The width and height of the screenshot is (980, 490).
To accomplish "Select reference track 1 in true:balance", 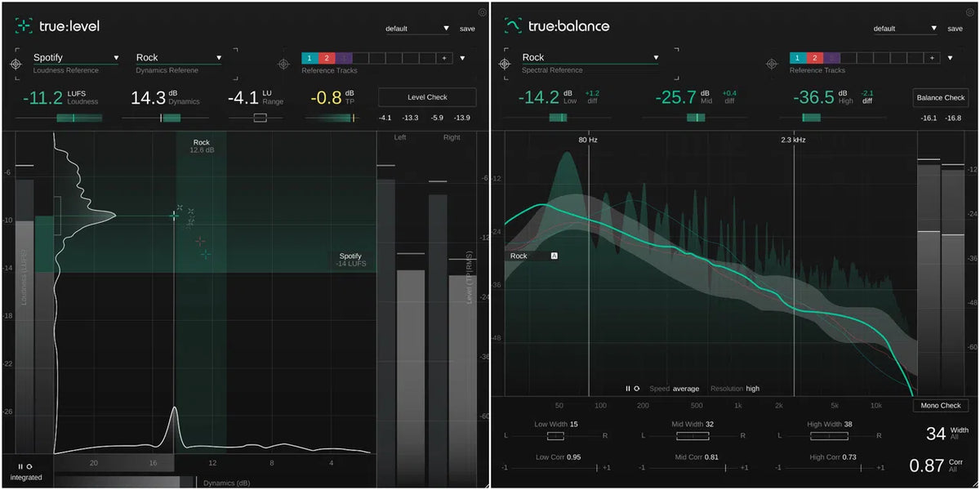I will [x=797, y=57].
